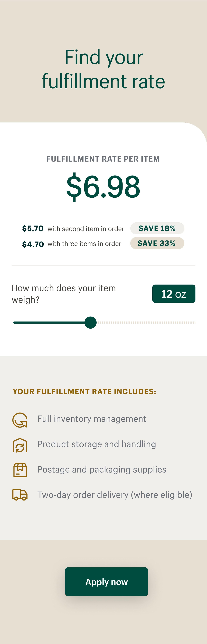Click "Product storage and handling" text
The height and width of the screenshot is (644, 207).
[x=97, y=444]
